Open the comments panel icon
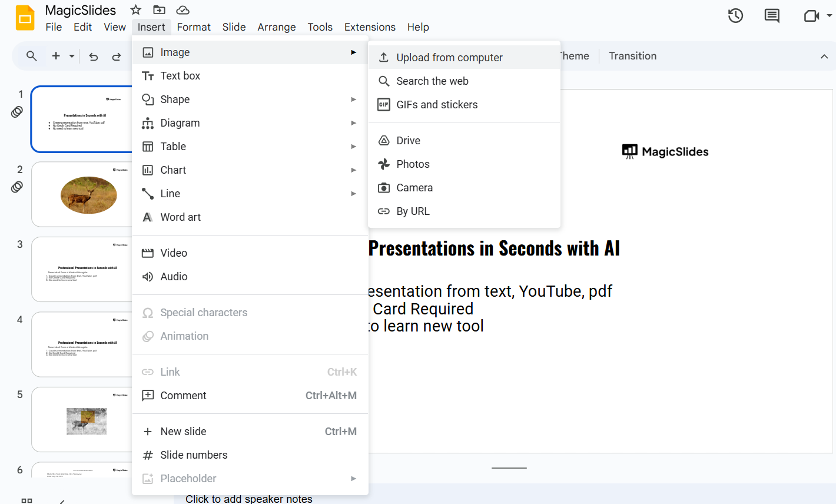This screenshot has height=504, width=836. pos(772,16)
